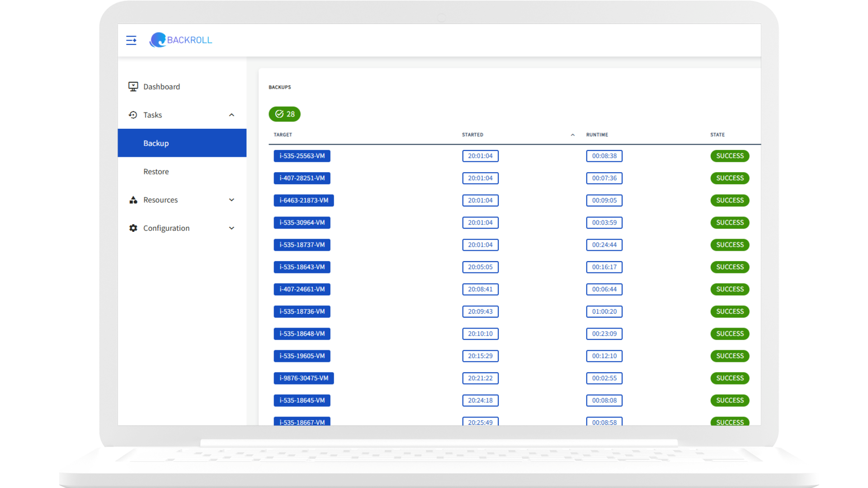Click the green checkmark success counter badge

click(284, 114)
